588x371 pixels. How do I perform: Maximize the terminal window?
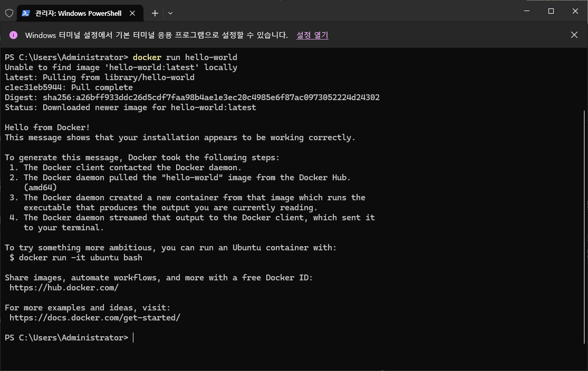551,11
